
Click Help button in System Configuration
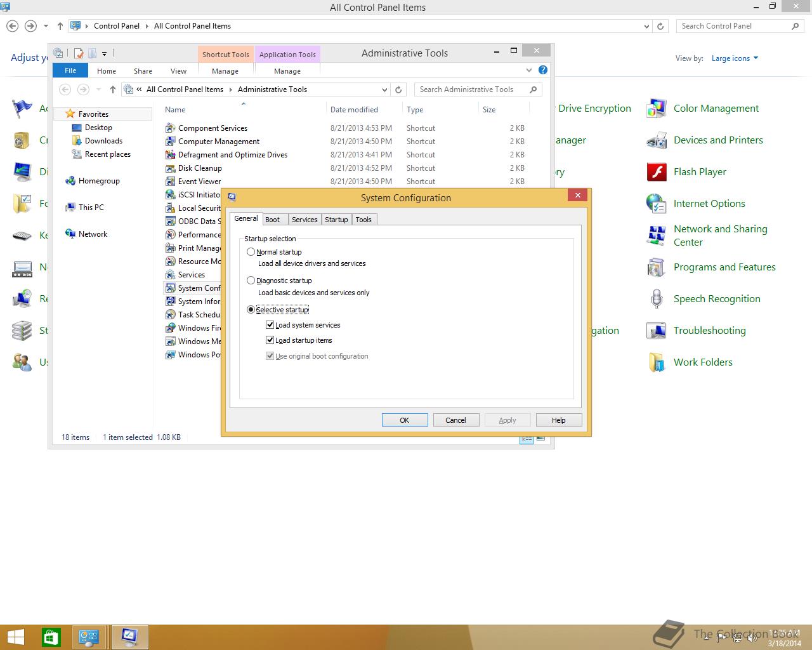[558, 420]
